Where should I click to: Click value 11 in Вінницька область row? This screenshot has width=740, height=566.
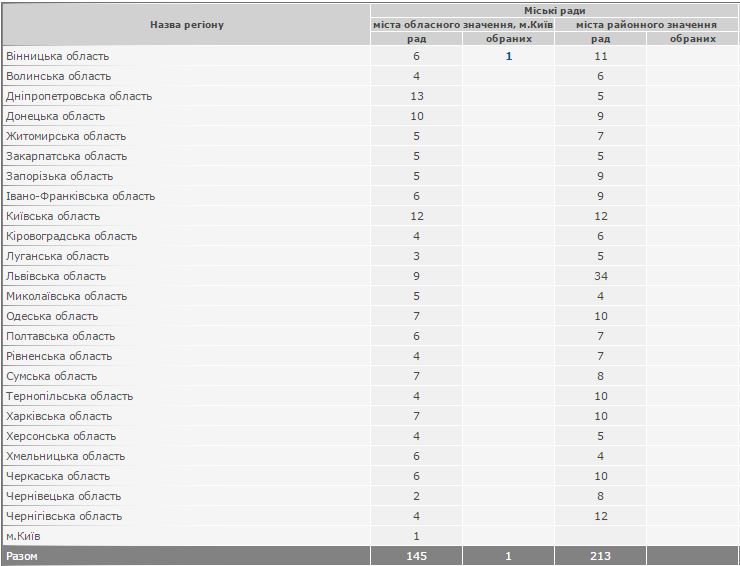coord(600,56)
